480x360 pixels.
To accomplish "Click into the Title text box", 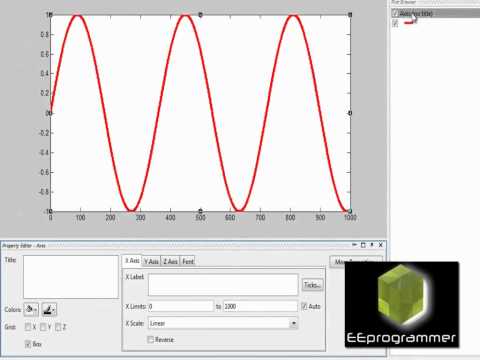I will click(71, 277).
